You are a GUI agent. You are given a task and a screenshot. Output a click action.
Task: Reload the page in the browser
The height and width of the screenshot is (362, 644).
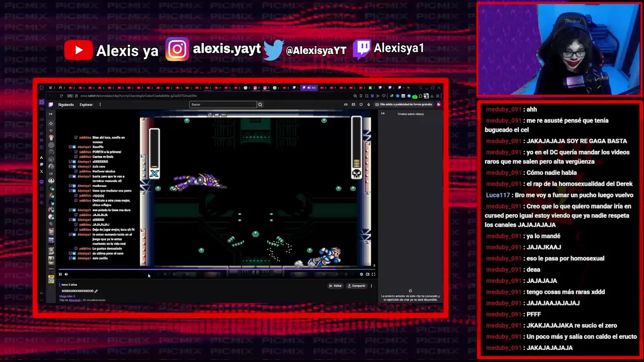61,96
